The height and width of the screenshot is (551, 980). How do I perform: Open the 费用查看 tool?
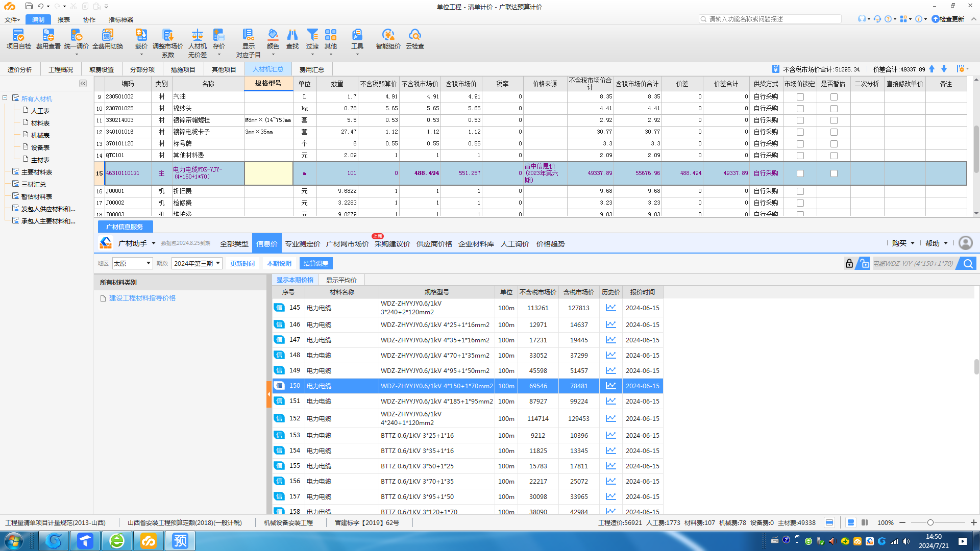(x=48, y=39)
